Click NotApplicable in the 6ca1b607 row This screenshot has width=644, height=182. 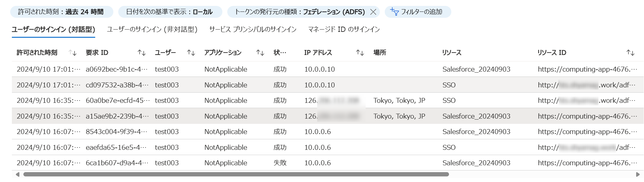pos(226,163)
